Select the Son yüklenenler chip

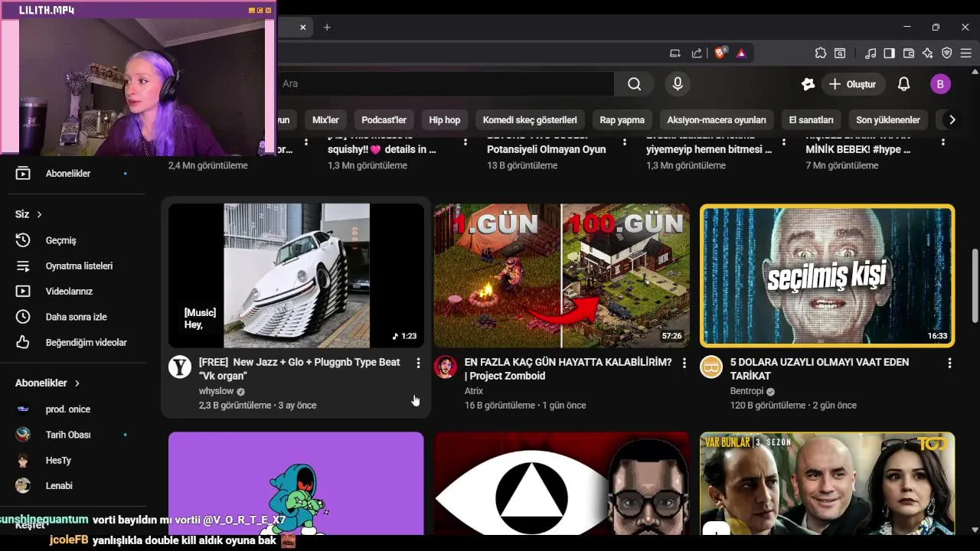pos(888,119)
